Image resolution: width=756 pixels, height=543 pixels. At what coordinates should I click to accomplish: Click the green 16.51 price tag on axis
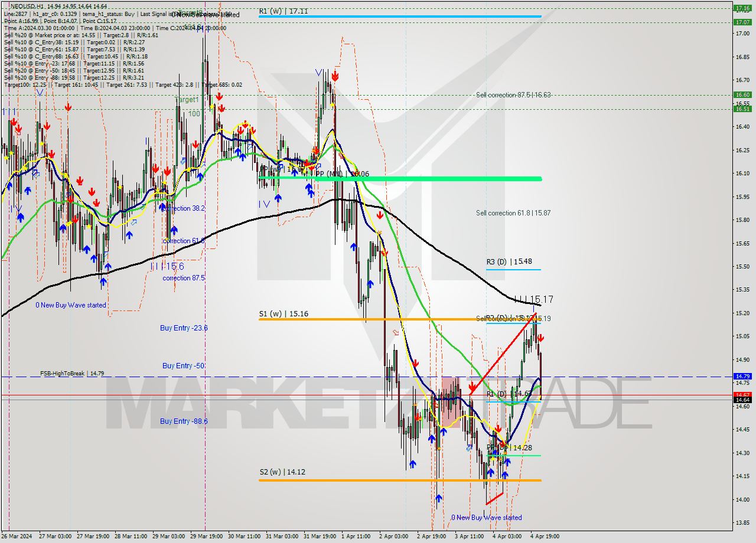(742, 109)
